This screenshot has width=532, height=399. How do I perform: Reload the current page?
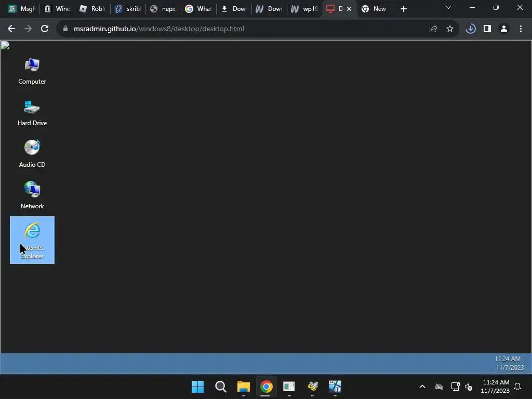point(45,29)
